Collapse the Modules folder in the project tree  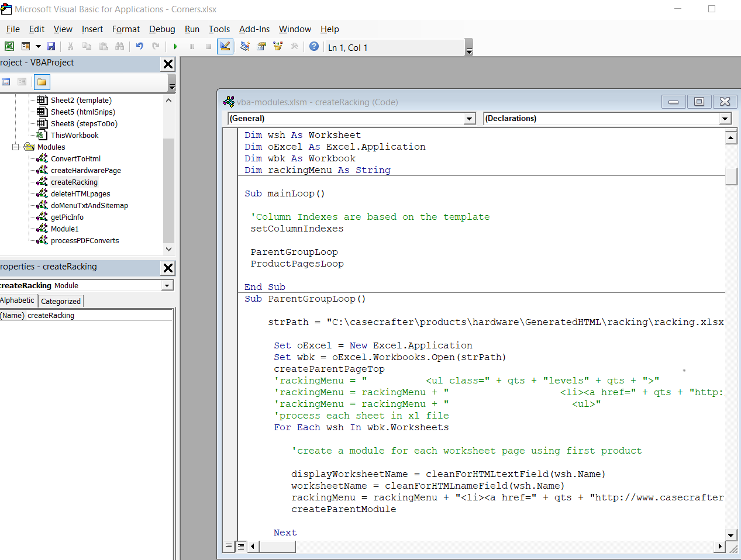pos(16,147)
